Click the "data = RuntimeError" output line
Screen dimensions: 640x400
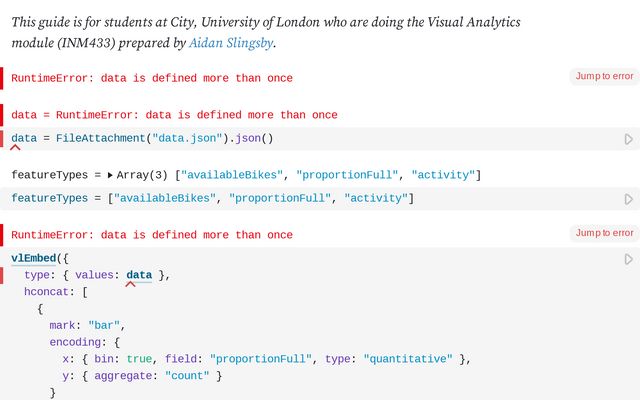click(174, 115)
